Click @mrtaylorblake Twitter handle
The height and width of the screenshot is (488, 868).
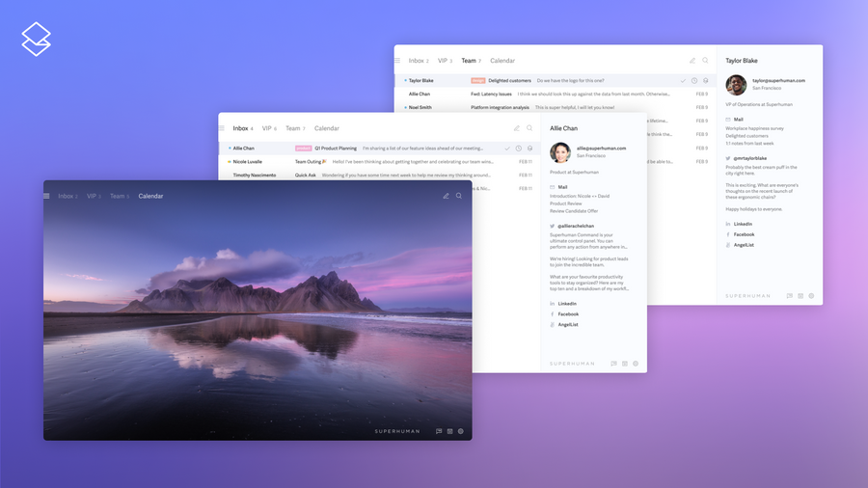750,158
